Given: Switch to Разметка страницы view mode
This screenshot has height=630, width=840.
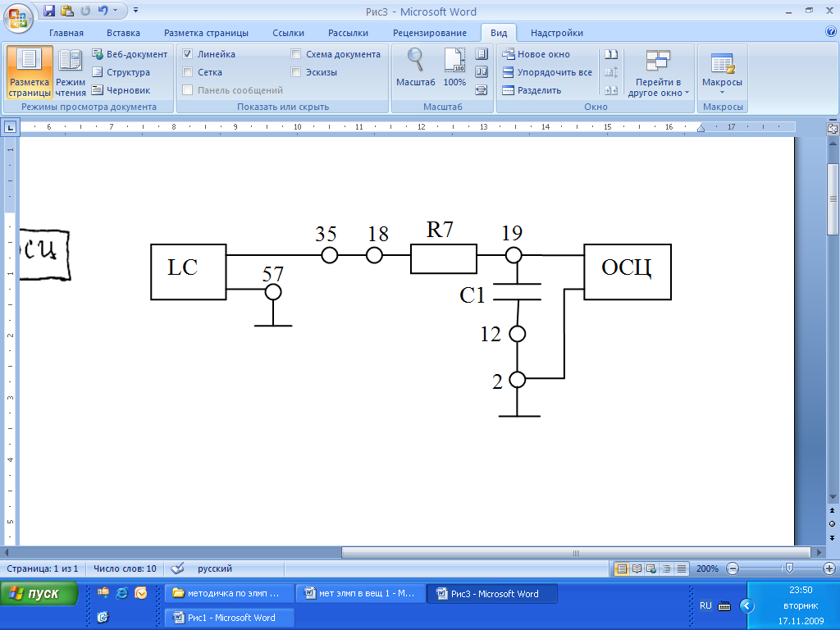Looking at the screenshot, I should point(30,72).
